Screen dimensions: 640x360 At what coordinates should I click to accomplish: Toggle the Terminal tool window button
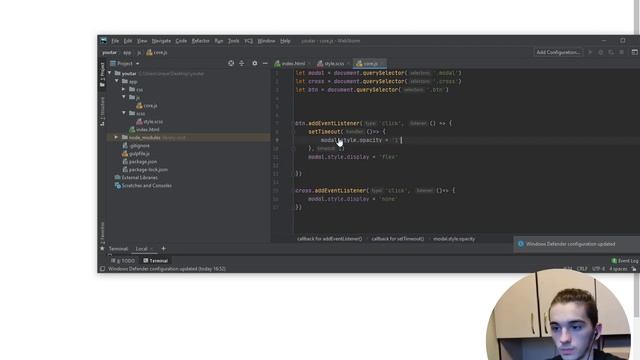tap(156, 260)
